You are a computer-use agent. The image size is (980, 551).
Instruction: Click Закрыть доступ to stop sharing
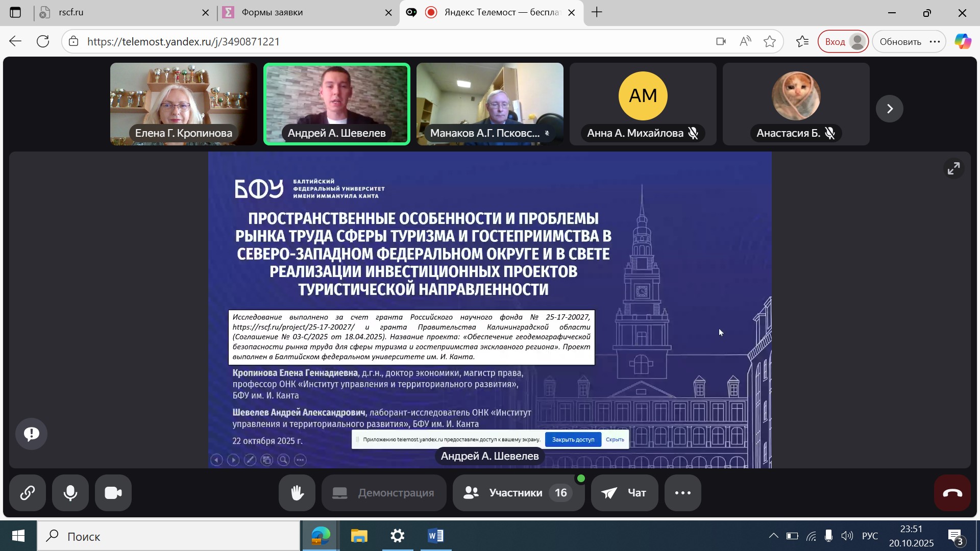573,439
